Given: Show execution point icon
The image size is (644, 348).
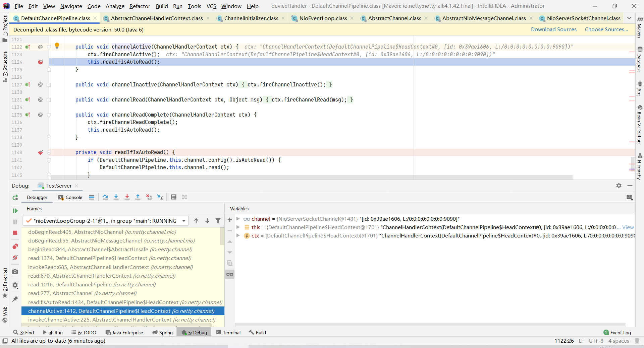Looking at the screenshot, I should (x=92, y=197).
